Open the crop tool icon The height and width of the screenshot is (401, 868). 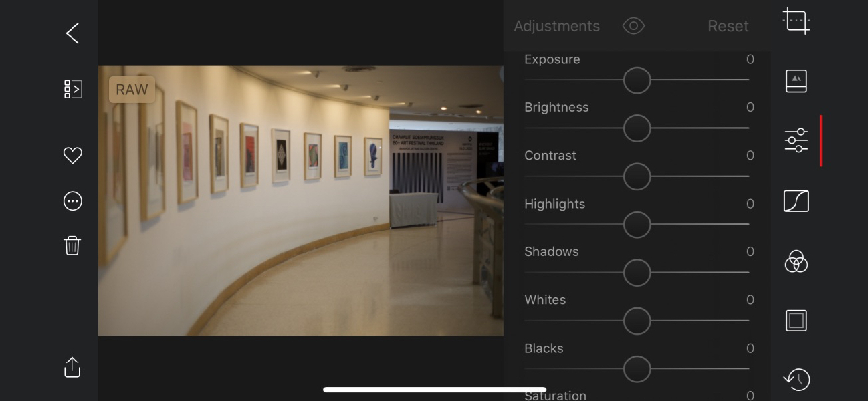coord(796,21)
